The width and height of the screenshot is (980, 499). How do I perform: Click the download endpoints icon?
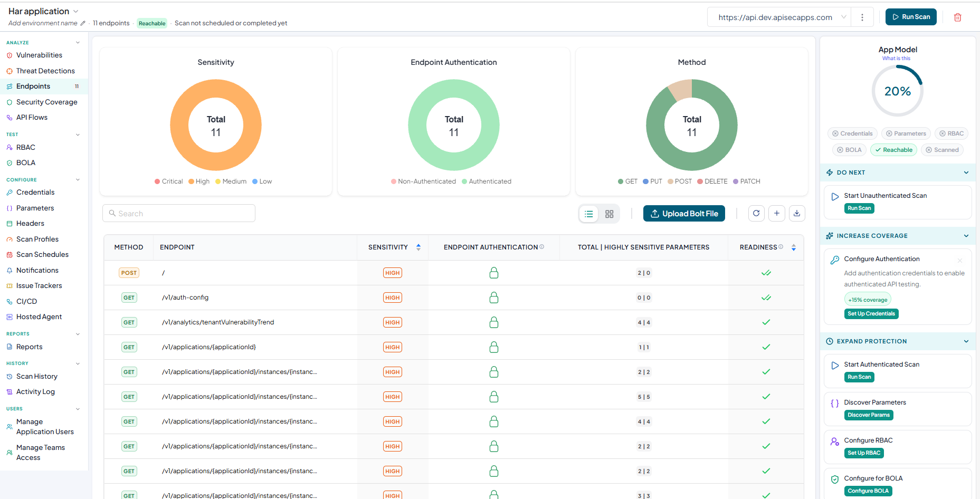(x=797, y=214)
